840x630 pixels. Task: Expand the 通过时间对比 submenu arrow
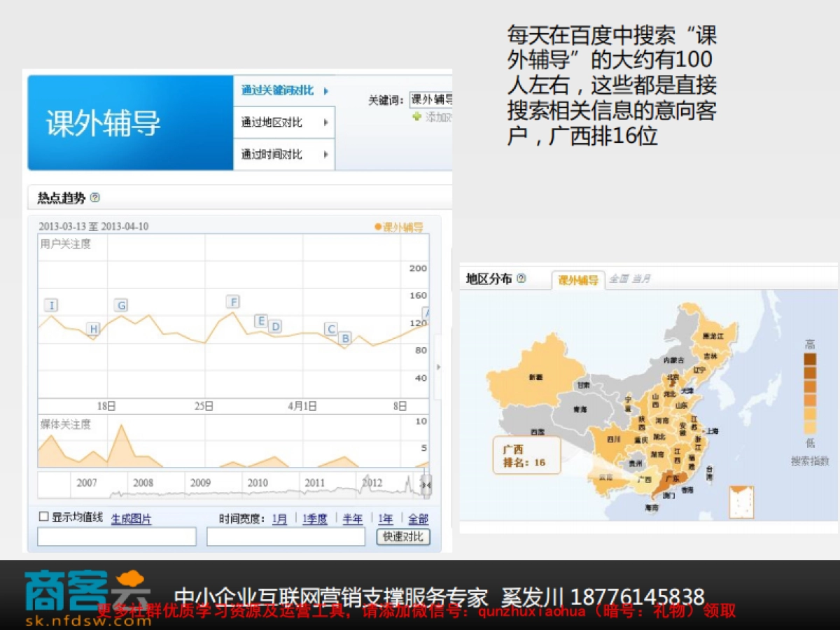[x=327, y=154]
